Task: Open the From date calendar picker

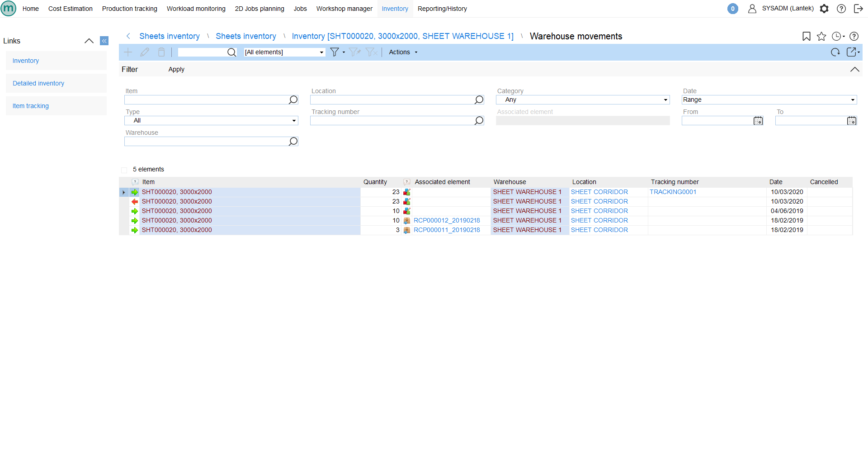Action: (758, 121)
